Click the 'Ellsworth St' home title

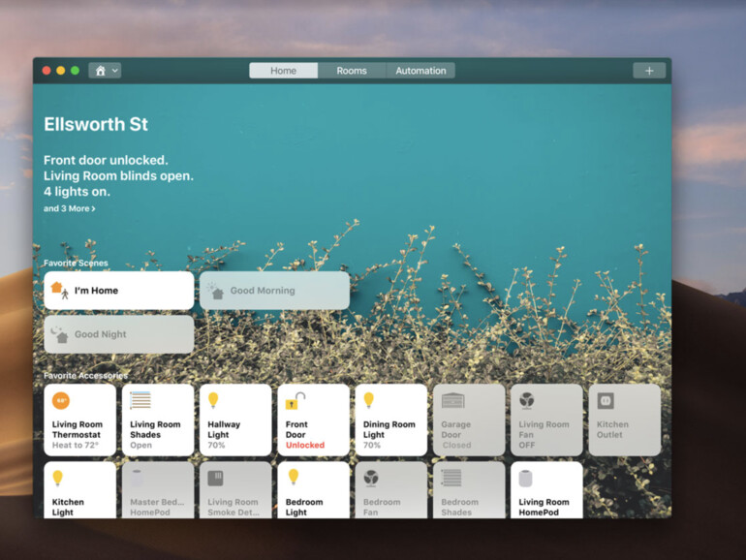pyautogui.click(x=96, y=124)
